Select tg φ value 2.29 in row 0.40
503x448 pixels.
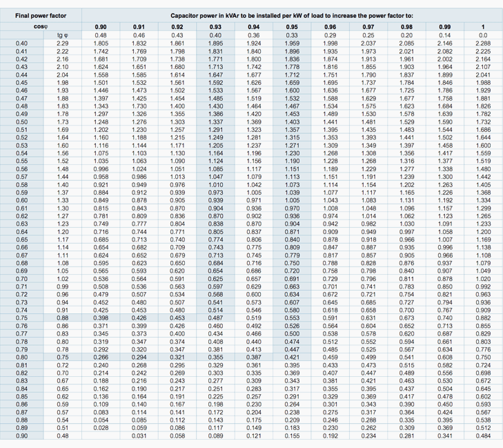63,43
